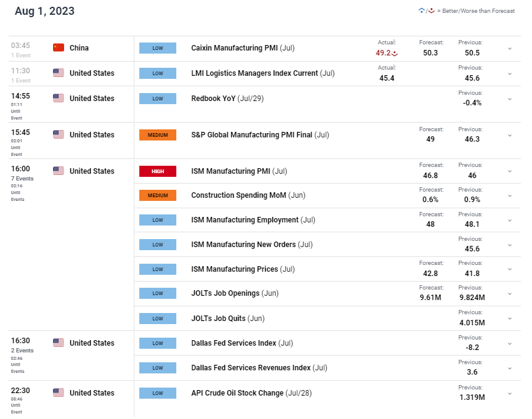The image size is (532, 419).
Task: Click the US flag in the 14:55 Redbook row
Action: pos(59,98)
